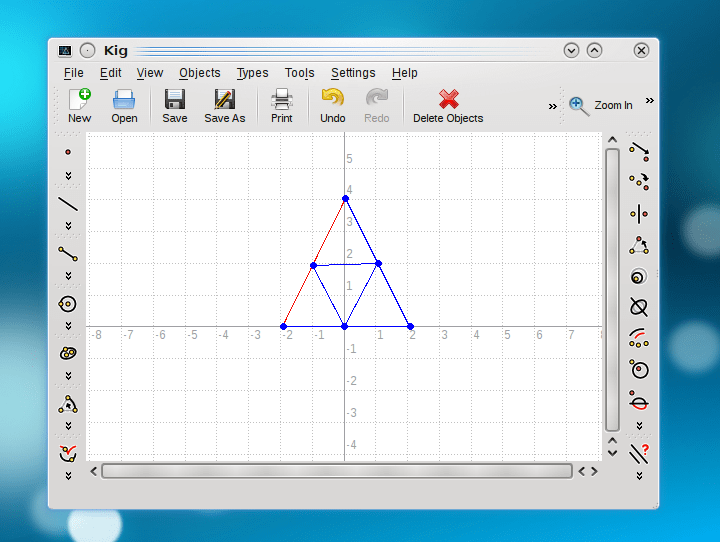Click the parallel test tool icon

[639, 454]
